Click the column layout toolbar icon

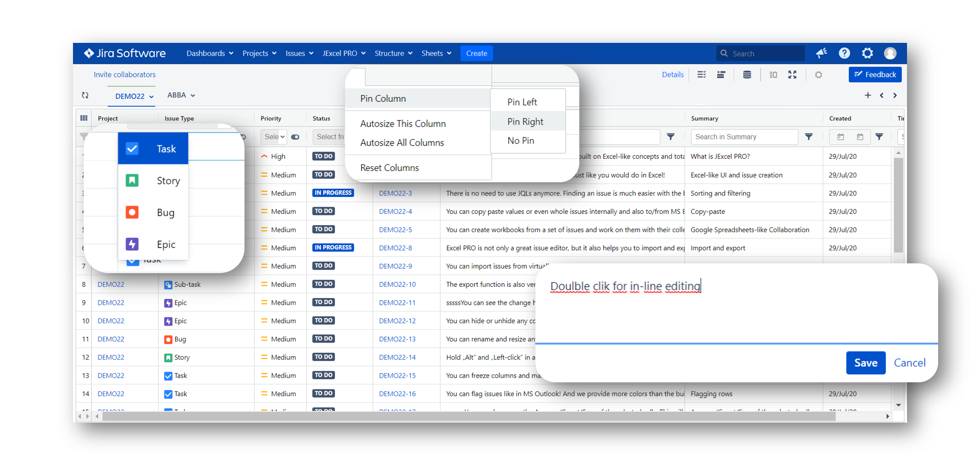(x=773, y=75)
